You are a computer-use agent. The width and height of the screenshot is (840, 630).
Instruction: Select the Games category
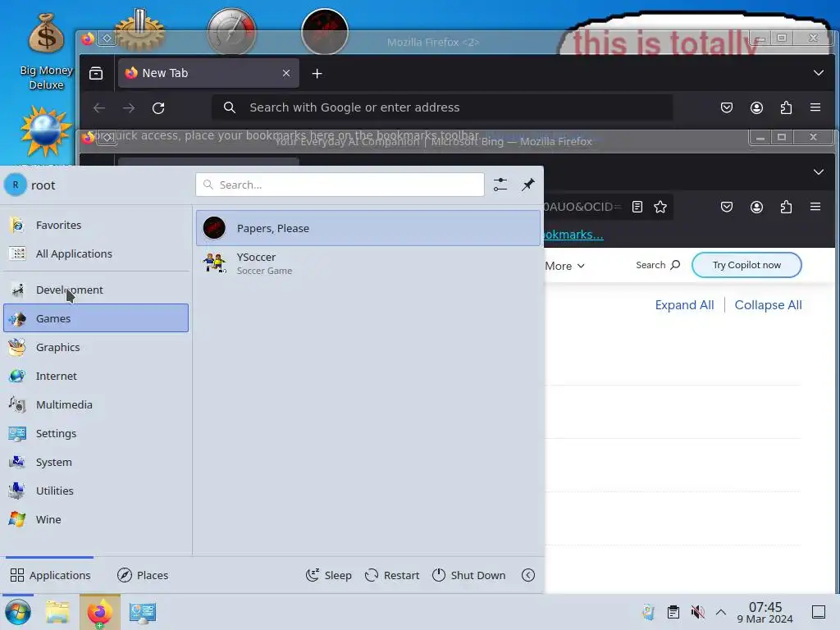click(96, 318)
